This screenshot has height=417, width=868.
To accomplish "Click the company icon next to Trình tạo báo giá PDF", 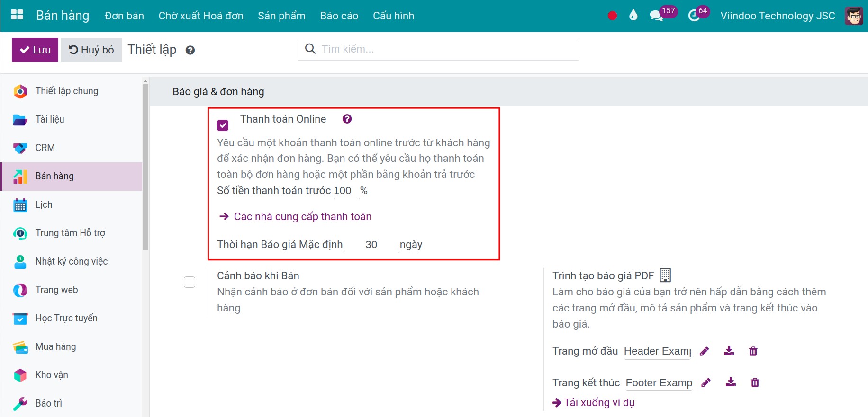I will (665, 275).
